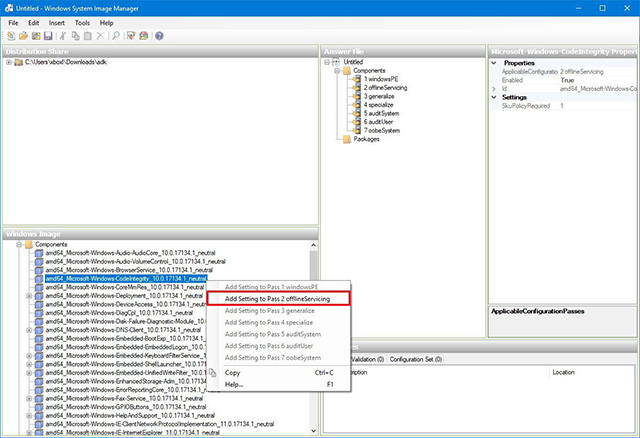The height and width of the screenshot is (438, 640).
Task: Open the Tools menu
Action: 82,23
